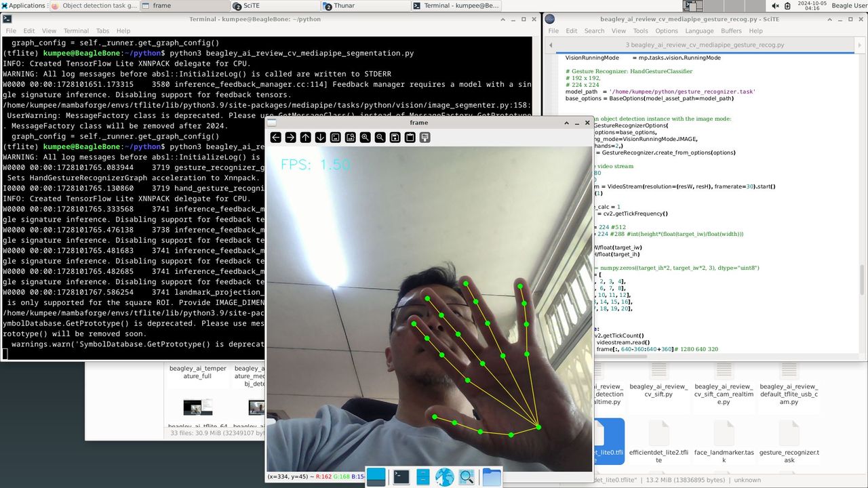The width and height of the screenshot is (868, 488).
Task: Open File menu in Terminal window
Action: pyautogui.click(x=11, y=31)
